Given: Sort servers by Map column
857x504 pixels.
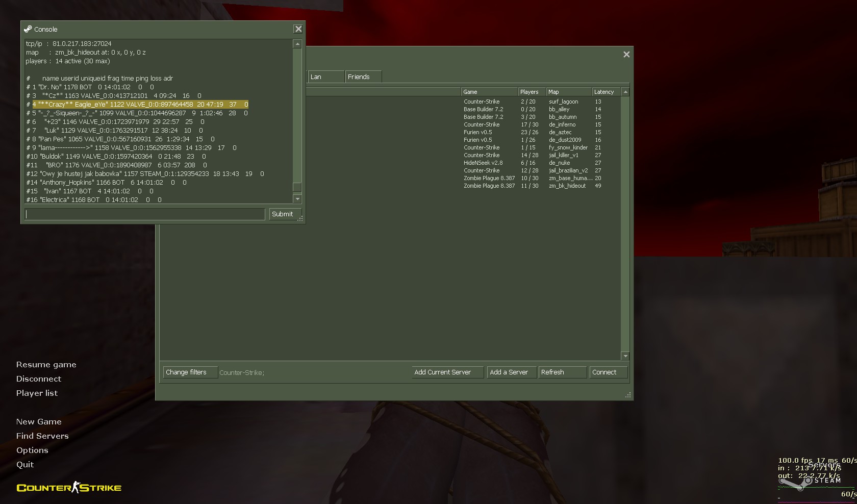Looking at the screenshot, I should (569, 92).
